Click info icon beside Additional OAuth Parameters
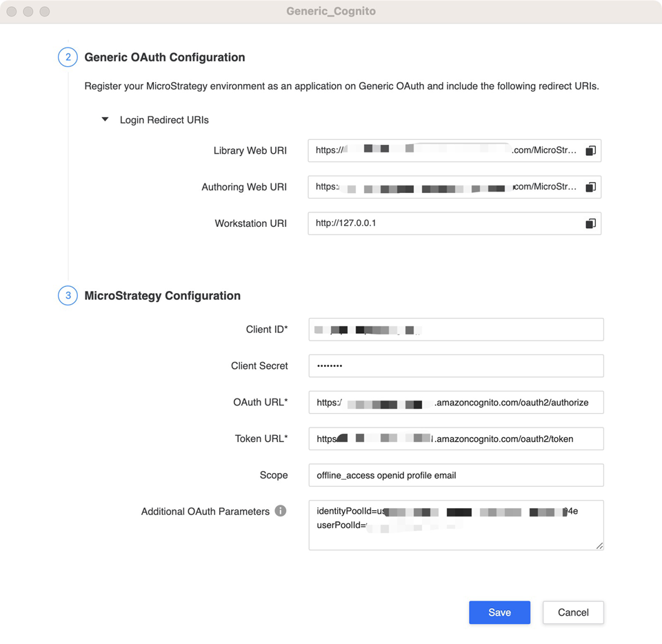The image size is (662, 644). tap(281, 511)
